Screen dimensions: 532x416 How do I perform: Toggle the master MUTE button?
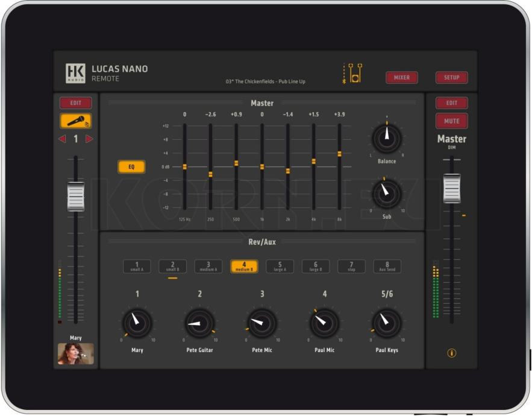coord(451,121)
